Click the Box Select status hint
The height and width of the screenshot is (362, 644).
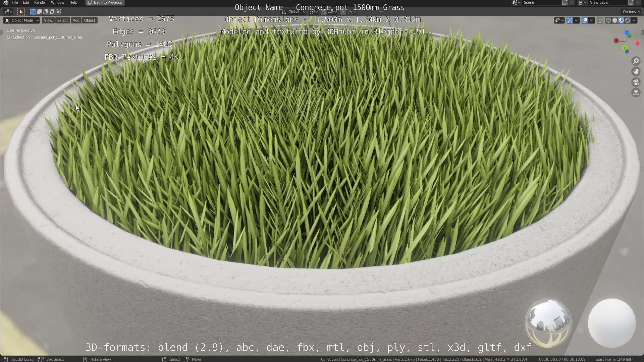tap(51, 359)
